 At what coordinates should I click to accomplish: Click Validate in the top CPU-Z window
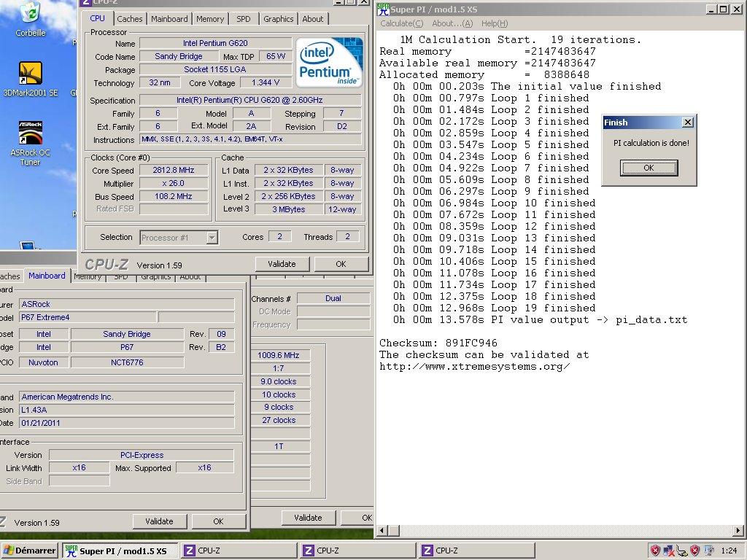pyautogui.click(x=282, y=264)
